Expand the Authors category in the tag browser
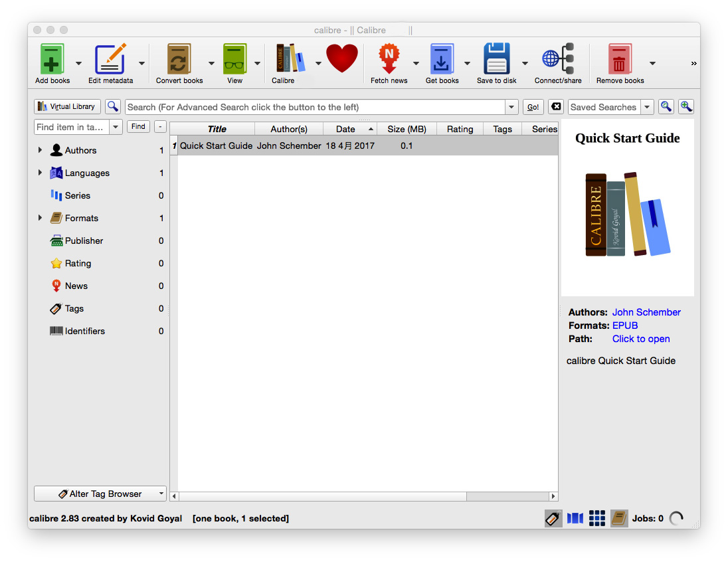Viewport: 728px width, 562px height. [40, 150]
